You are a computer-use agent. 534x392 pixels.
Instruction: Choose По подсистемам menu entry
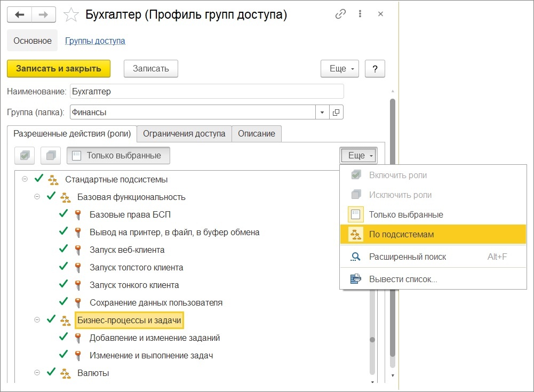(433, 235)
